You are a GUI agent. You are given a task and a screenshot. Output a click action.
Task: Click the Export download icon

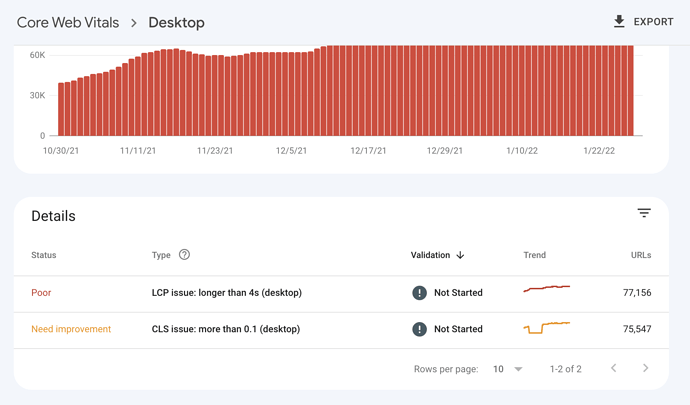tap(619, 22)
